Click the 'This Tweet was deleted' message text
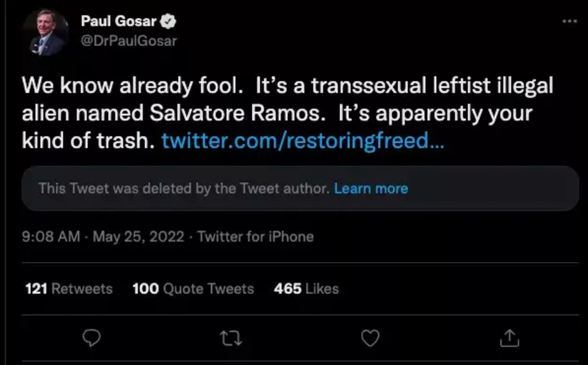The height and width of the screenshot is (365, 588). pyautogui.click(x=183, y=188)
